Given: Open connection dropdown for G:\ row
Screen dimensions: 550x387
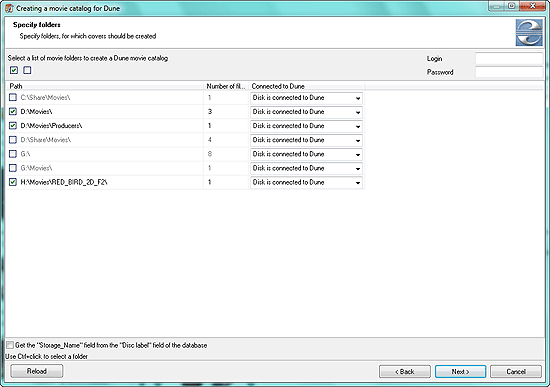Looking at the screenshot, I should click(306, 154).
